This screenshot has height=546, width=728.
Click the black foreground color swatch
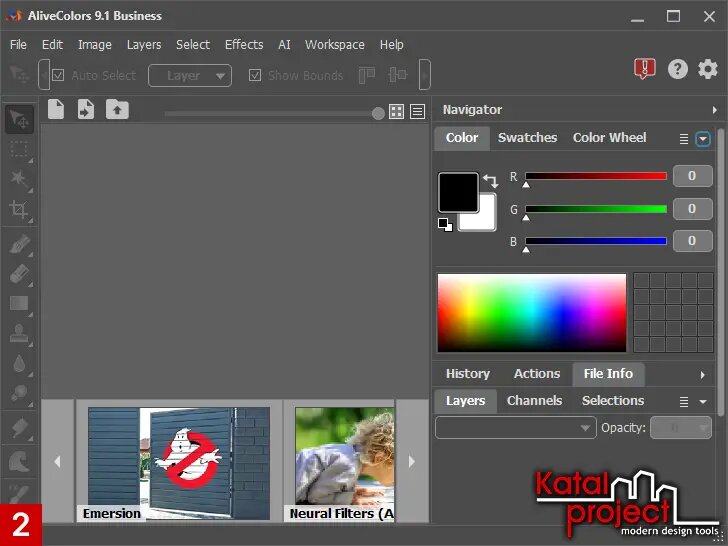tap(458, 192)
